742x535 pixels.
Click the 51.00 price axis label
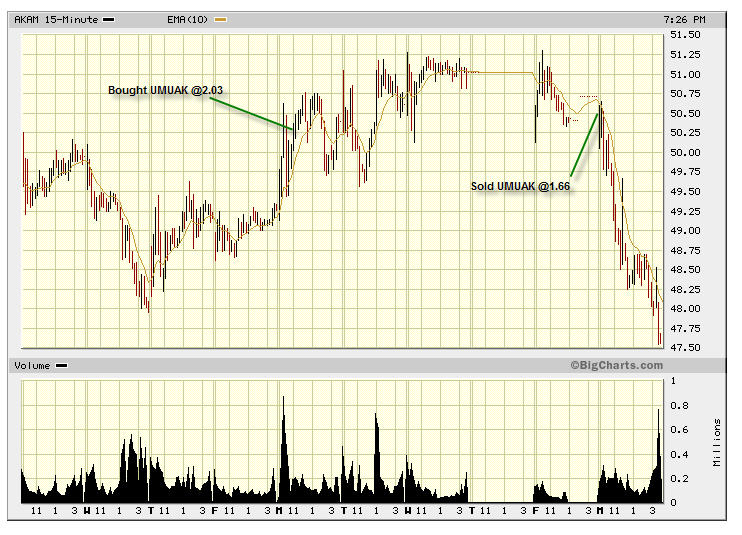(x=685, y=75)
